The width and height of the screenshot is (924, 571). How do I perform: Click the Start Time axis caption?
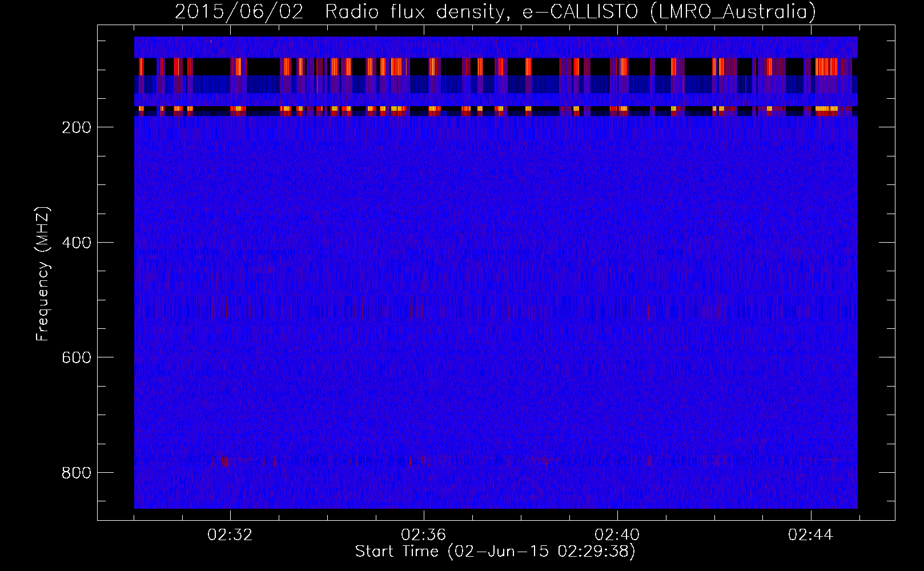pos(495,552)
